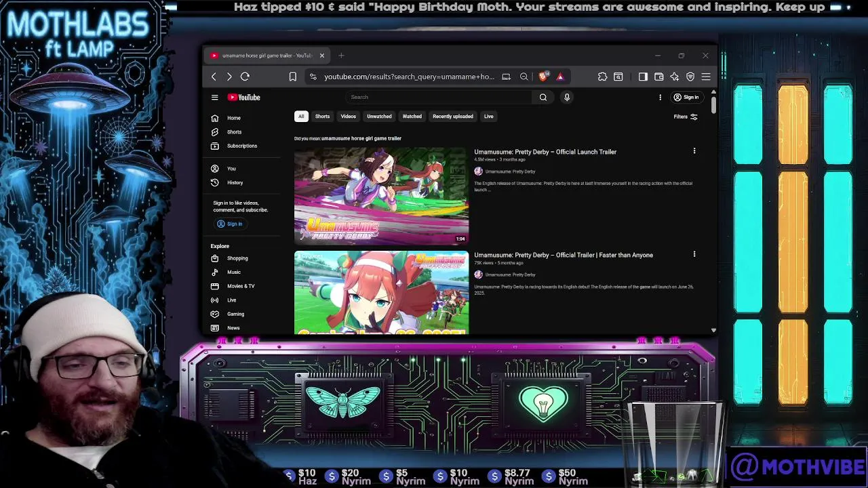Image resolution: width=868 pixels, height=488 pixels.
Task: Select the Recently uploaded filter chip
Action: click(x=453, y=117)
